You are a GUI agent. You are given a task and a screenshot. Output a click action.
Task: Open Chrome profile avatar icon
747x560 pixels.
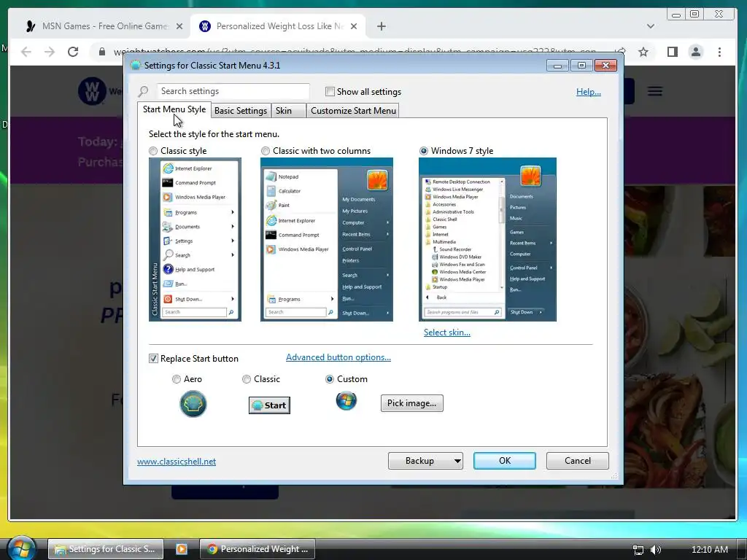(696, 52)
